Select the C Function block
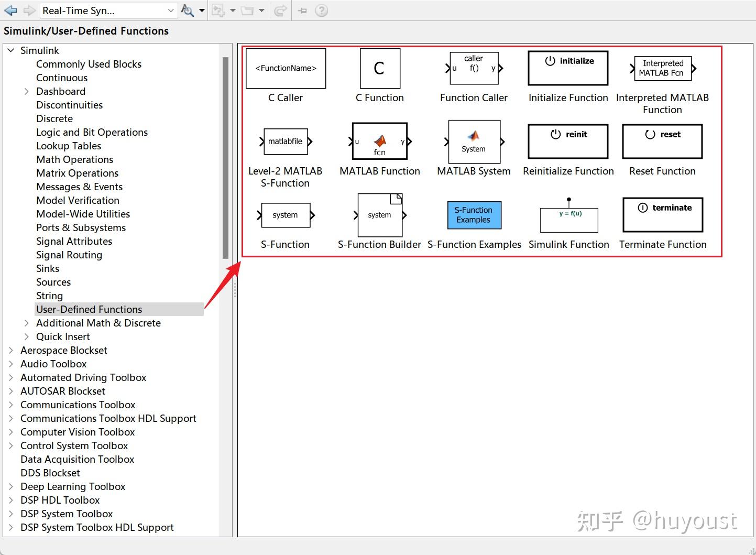Image resolution: width=756 pixels, height=555 pixels. pos(379,68)
